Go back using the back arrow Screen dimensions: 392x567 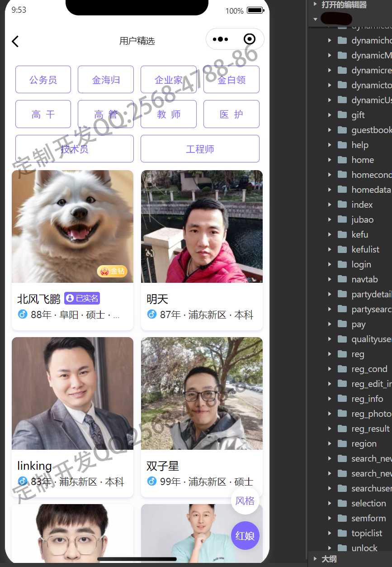point(15,41)
